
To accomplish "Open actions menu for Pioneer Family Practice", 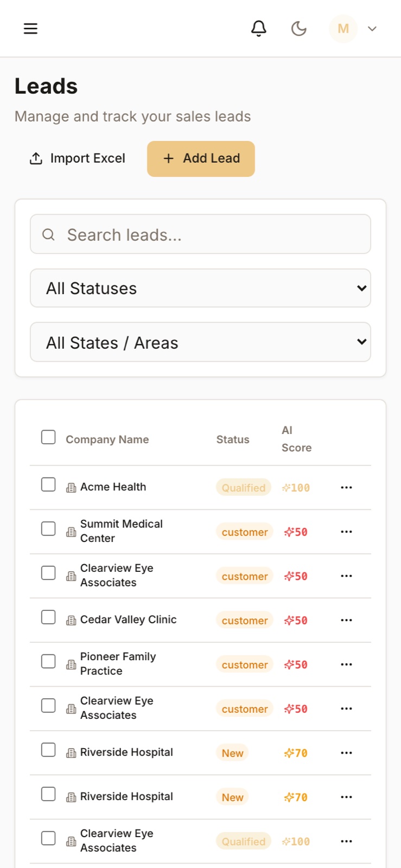I will [347, 665].
